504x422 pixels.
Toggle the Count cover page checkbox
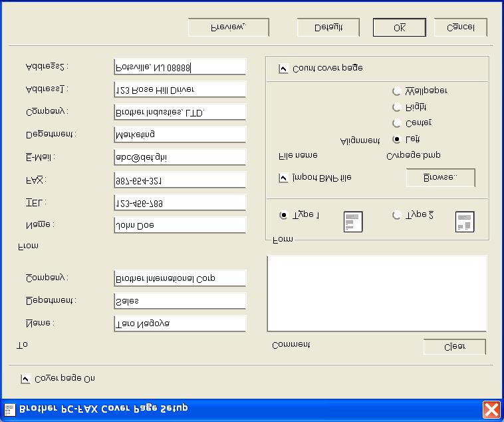283,69
